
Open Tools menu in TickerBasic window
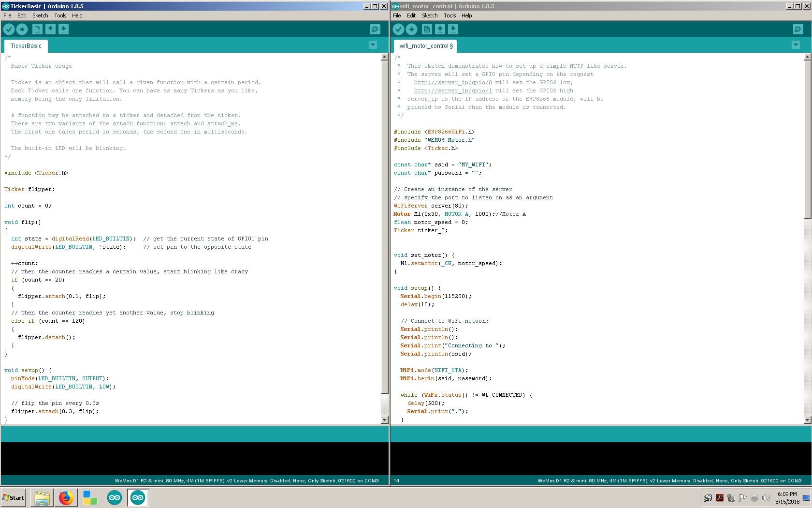[60, 15]
